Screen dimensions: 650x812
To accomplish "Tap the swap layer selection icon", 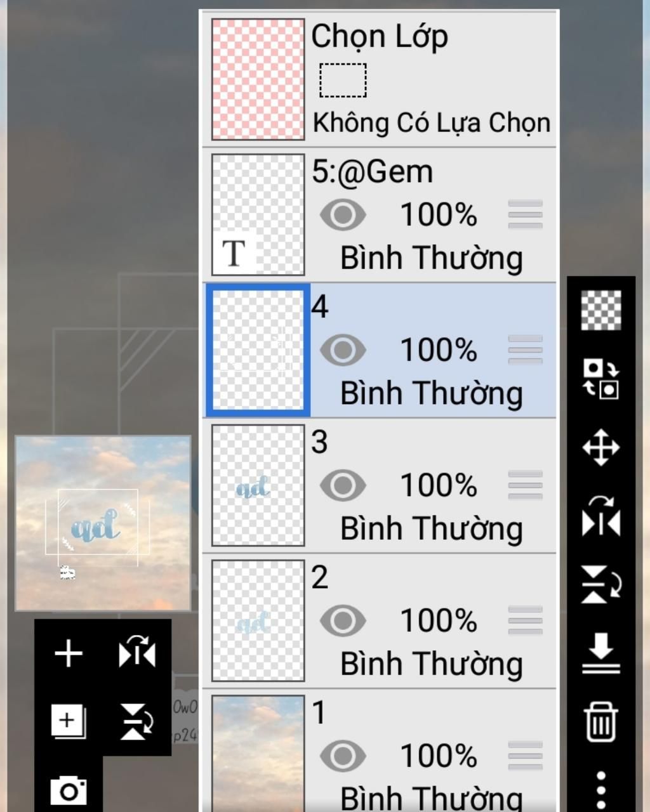I will click(x=600, y=379).
